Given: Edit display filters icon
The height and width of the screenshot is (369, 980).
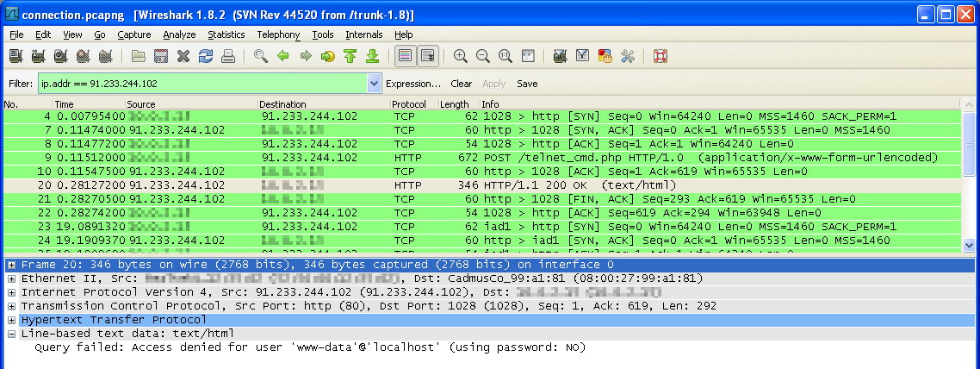Looking at the screenshot, I should pyautogui.click(x=582, y=56).
